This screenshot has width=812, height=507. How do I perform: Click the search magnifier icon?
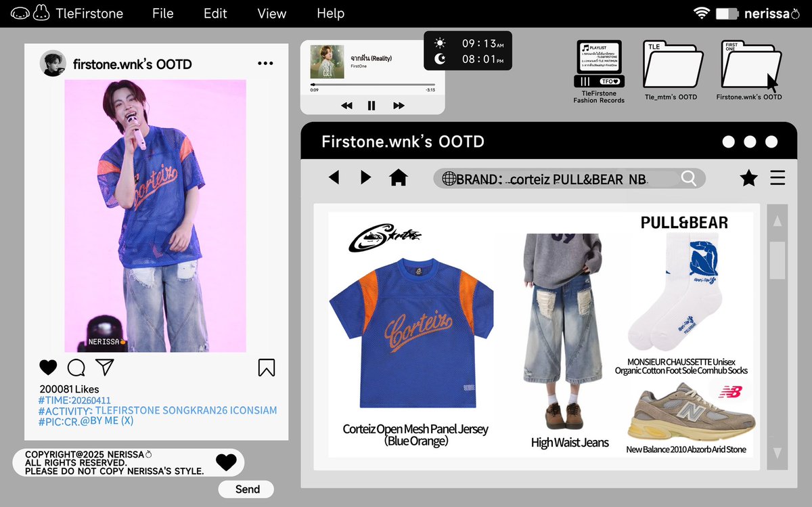pos(689,179)
